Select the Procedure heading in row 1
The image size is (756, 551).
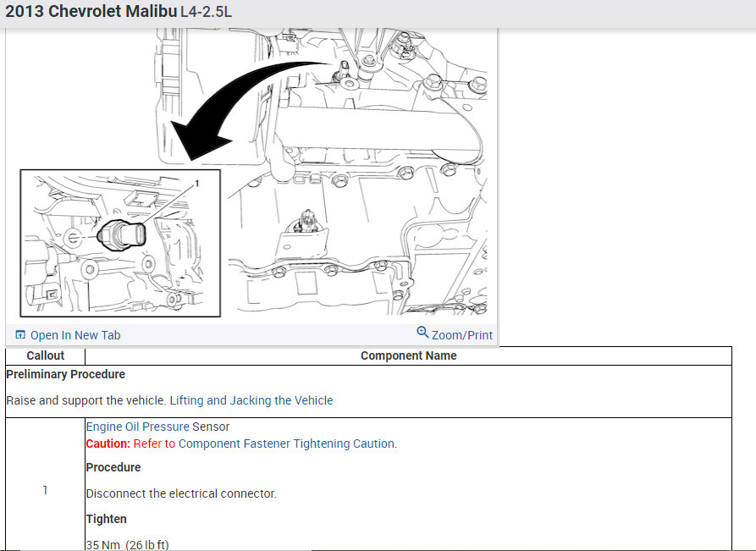coord(113,467)
